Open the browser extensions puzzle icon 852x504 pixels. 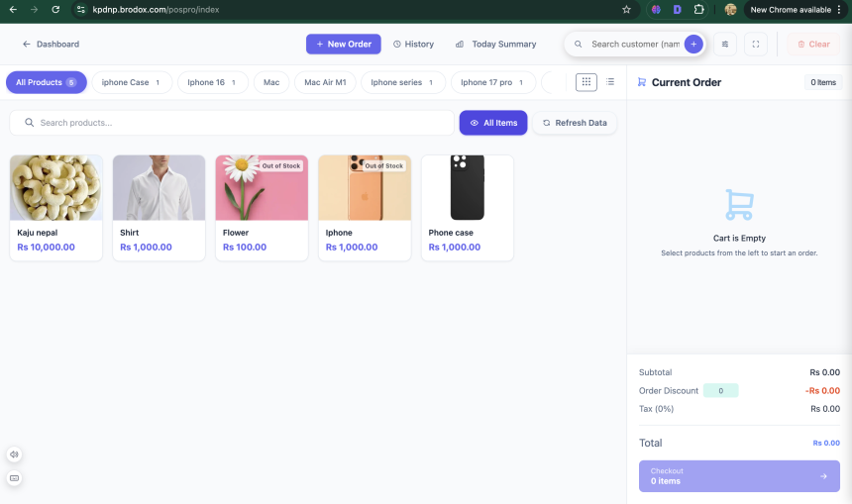coord(698,9)
